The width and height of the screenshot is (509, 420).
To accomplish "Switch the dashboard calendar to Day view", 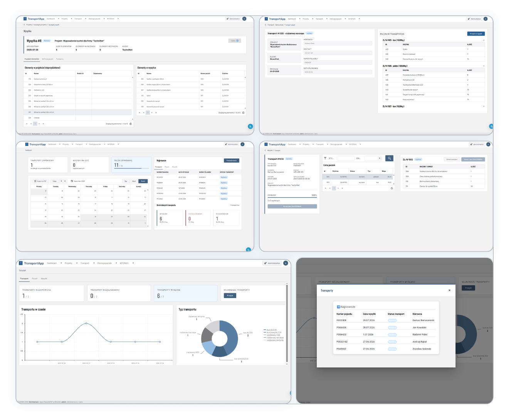I will pyautogui.click(x=126, y=181).
